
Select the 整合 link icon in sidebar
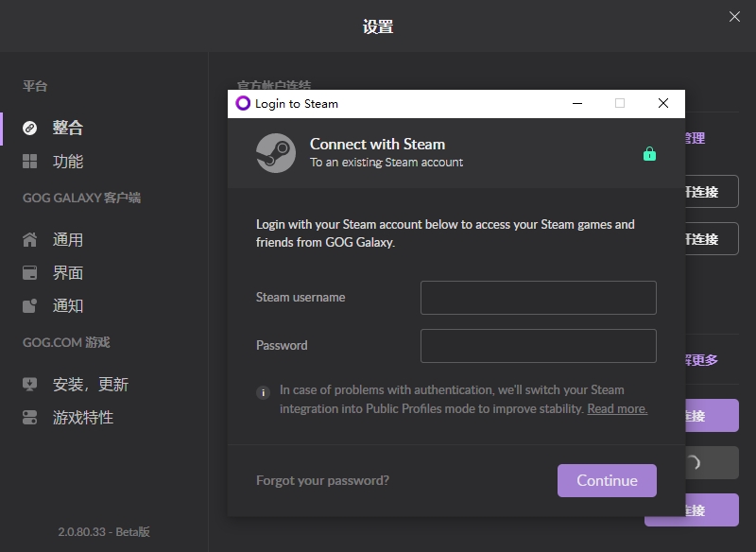[x=30, y=128]
